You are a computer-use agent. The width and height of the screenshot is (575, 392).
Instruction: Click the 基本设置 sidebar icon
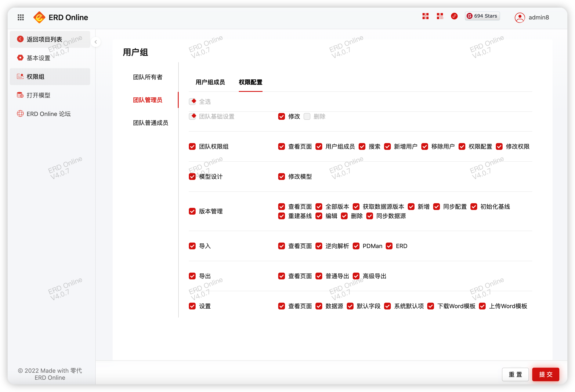20,58
